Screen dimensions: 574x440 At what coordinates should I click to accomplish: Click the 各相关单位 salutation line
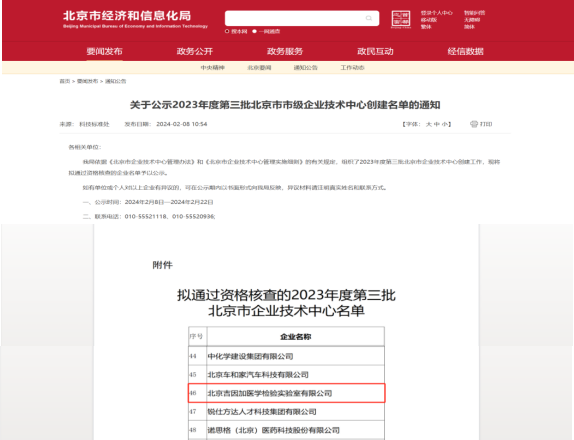85,147
